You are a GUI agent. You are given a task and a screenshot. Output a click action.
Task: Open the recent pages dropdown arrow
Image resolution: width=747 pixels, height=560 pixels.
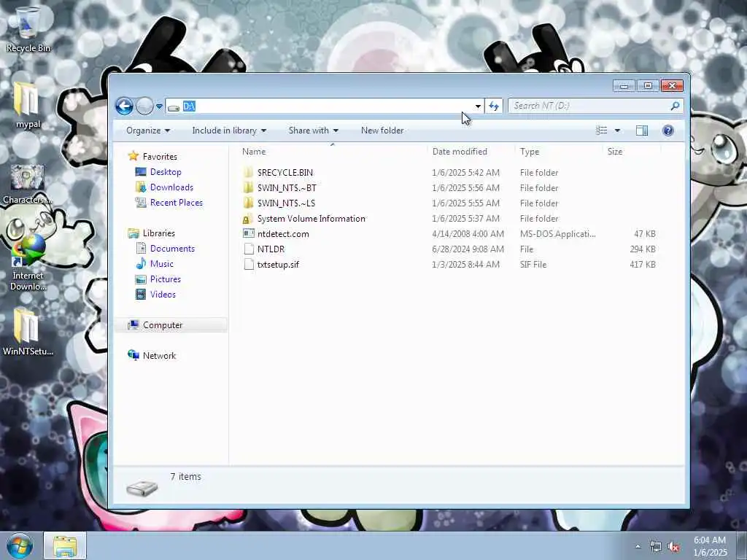pos(159,106)
